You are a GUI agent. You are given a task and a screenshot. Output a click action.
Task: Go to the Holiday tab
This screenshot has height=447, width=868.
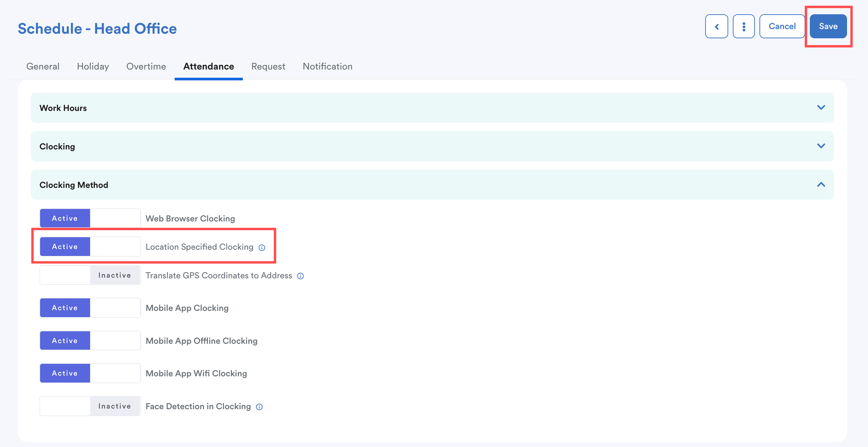[x=93, y=66]
